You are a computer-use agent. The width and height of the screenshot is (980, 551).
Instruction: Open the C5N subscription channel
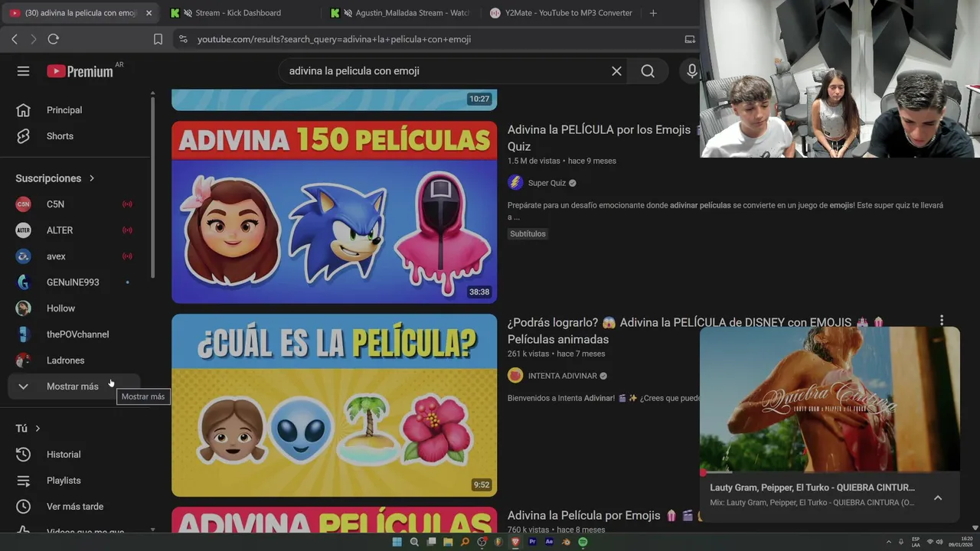click(x=75, y=204)
